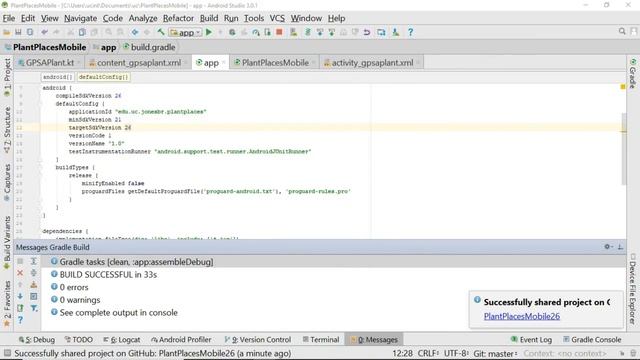Click the android{} code breadcrumb
Viewport: 640px width, 360px height.
coord(58,77)
